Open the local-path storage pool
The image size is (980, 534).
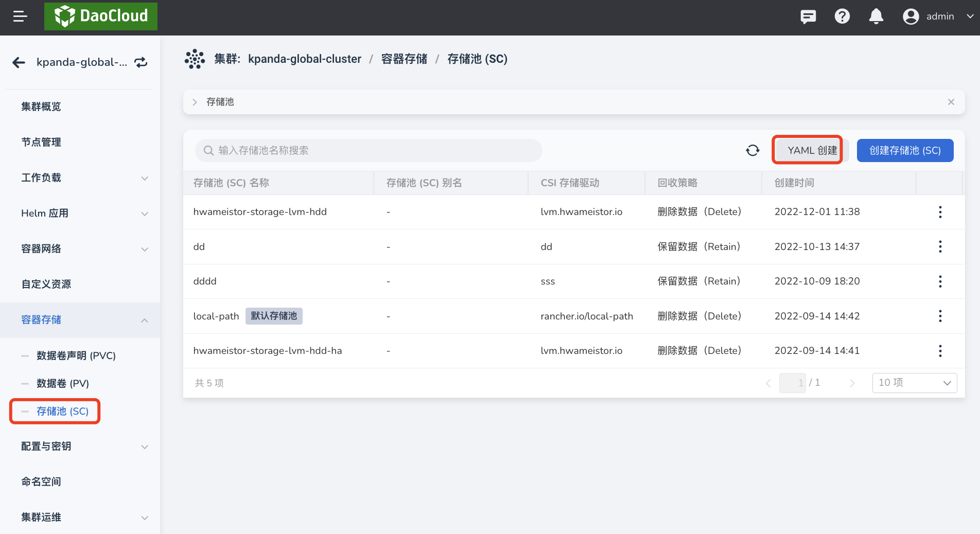pyautogui.click(x=216, y=316)
